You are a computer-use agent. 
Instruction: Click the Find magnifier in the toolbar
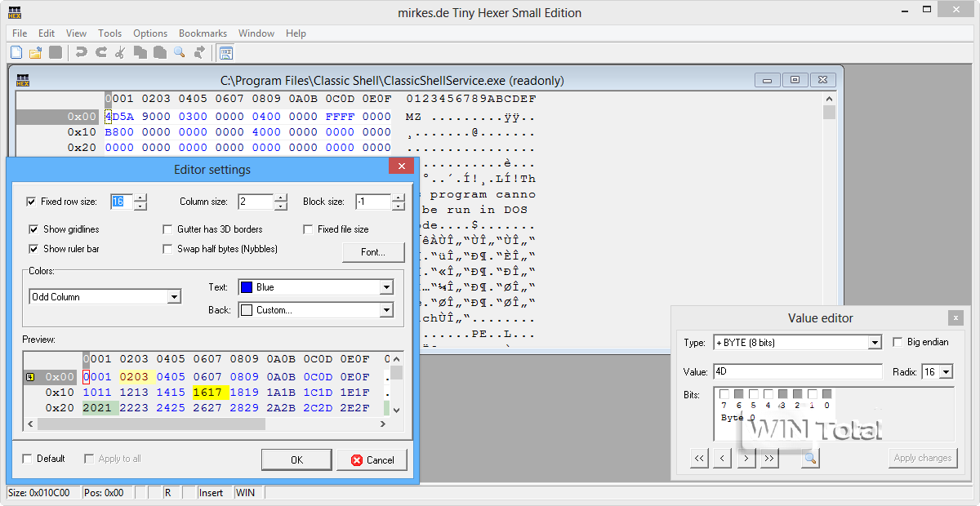pyautogui.click(x=179, y=53)
